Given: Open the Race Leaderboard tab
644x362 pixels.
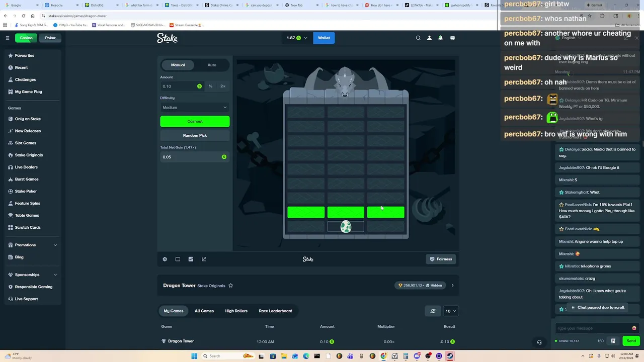Looking at the screenshot, I should coord(276,311).
